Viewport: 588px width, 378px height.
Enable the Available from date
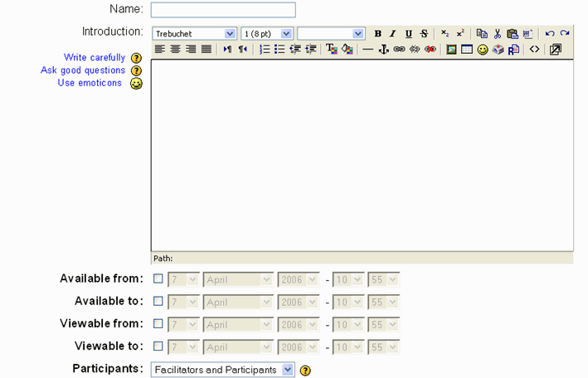158,279
